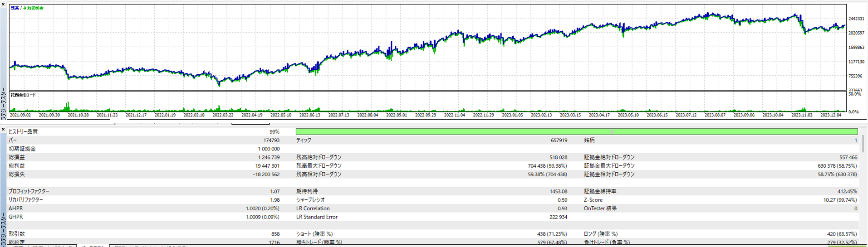Select the ヒストリー品質 row label
Screen dimensions: 868x247
23,132
